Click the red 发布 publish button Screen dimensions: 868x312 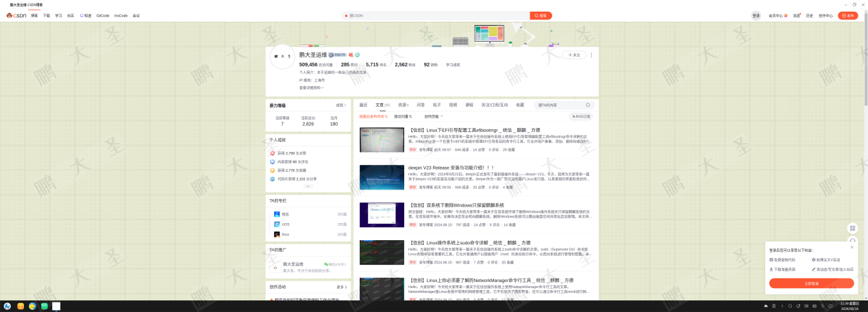[x=847, y=15]
